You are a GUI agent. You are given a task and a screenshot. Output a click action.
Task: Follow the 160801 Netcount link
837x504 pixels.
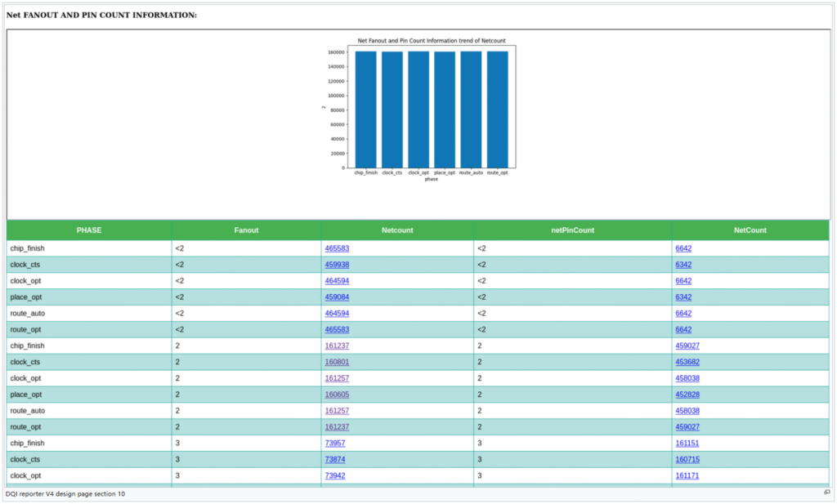tap(337, 362)
